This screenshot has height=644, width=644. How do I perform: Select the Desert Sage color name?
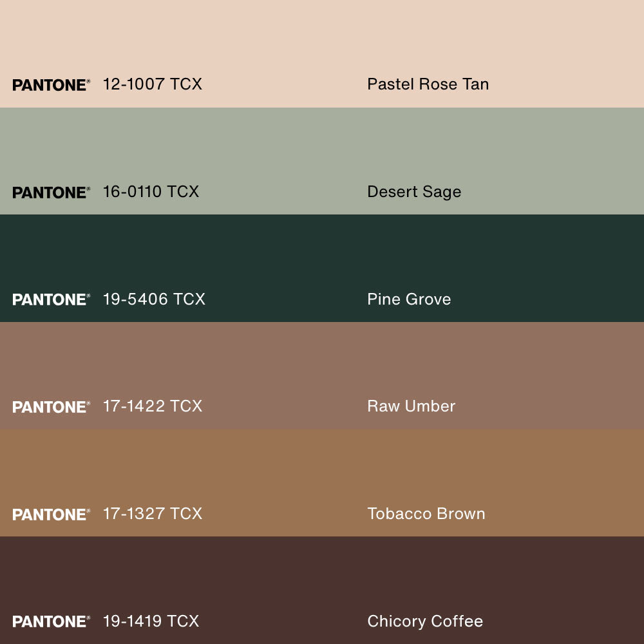[414, 192]
